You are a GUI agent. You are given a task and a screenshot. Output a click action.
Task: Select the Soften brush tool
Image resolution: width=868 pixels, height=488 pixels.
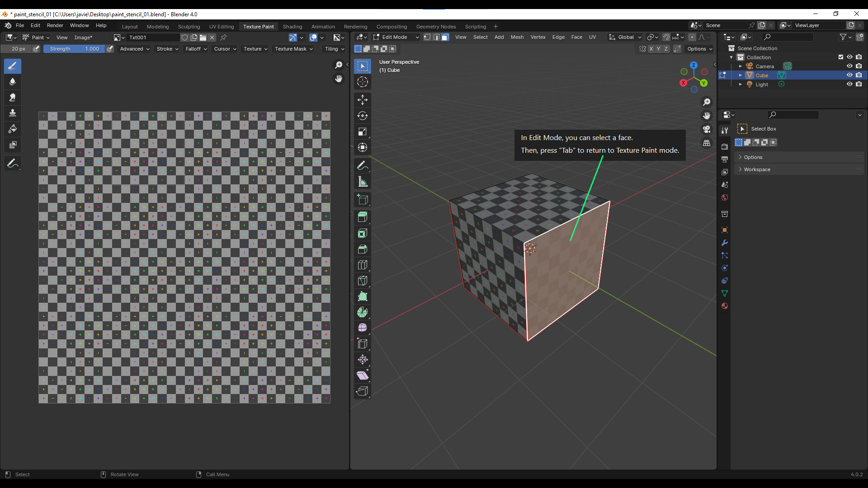[13, 82]
